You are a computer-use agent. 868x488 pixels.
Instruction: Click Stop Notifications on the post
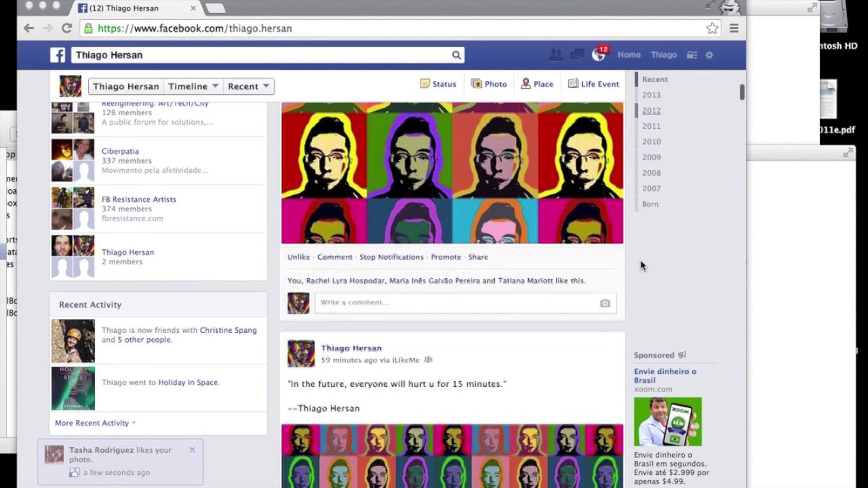[x=391, y=257]
